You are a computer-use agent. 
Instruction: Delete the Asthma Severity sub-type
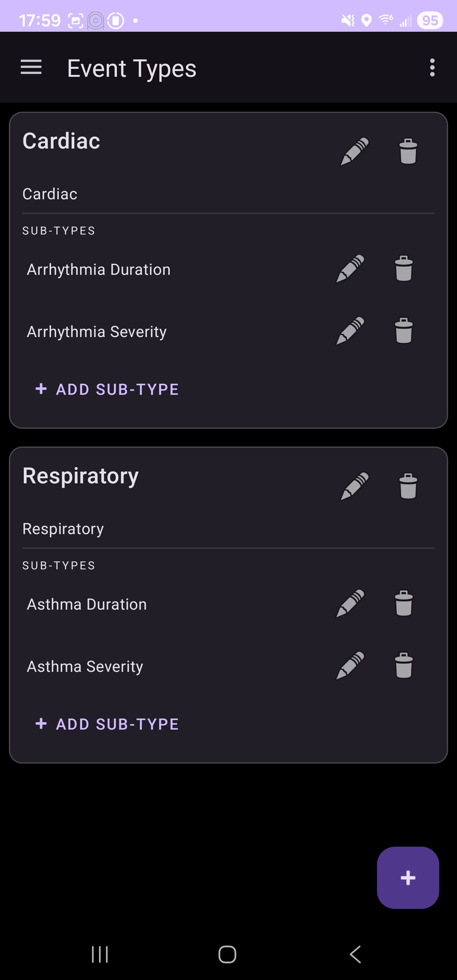[403, 665]
